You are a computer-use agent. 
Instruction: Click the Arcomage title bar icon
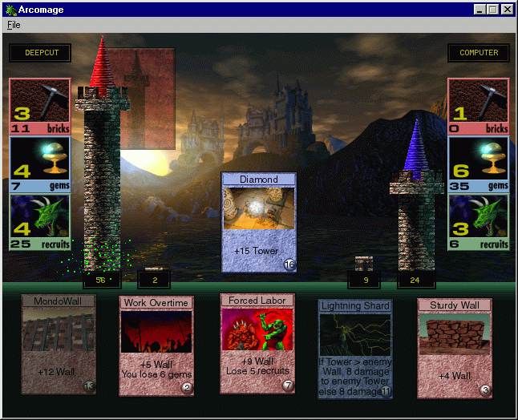click(x=10, y=10)
